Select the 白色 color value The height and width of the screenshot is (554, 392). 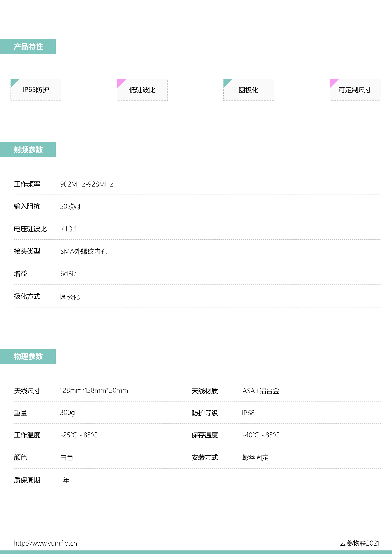point(67,457)
